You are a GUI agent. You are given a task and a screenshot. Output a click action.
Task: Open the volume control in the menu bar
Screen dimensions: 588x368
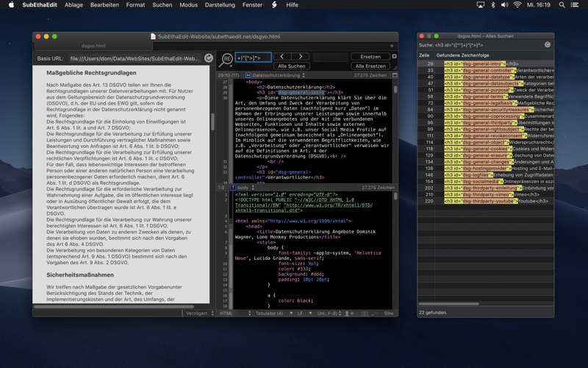click(505, 5)
